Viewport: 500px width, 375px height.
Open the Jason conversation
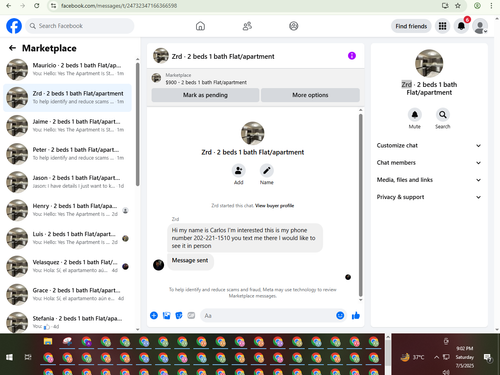coord(67,182)
